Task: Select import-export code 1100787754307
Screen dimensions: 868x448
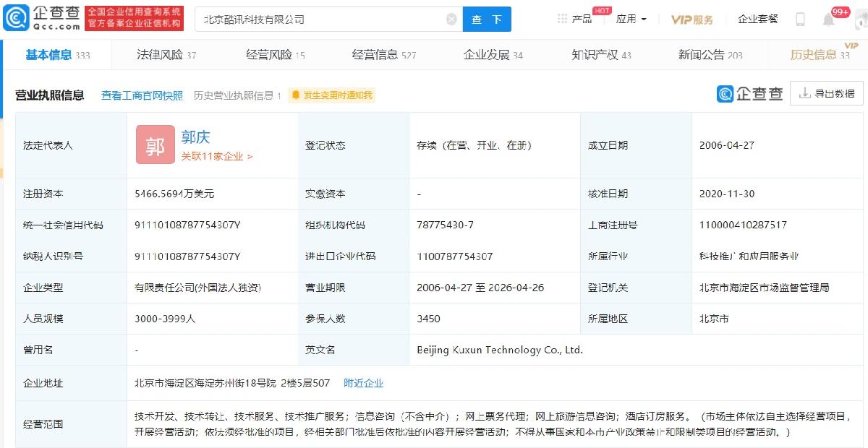Action: (455, 257)
